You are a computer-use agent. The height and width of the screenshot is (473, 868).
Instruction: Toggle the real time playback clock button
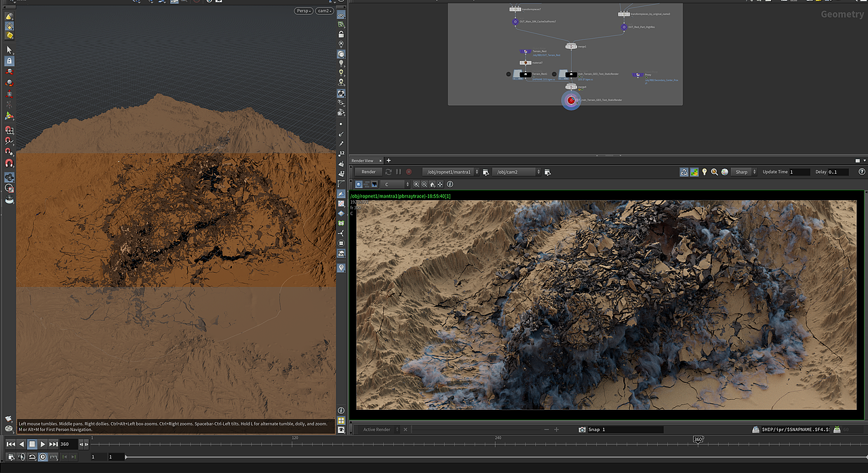[43, 457]
